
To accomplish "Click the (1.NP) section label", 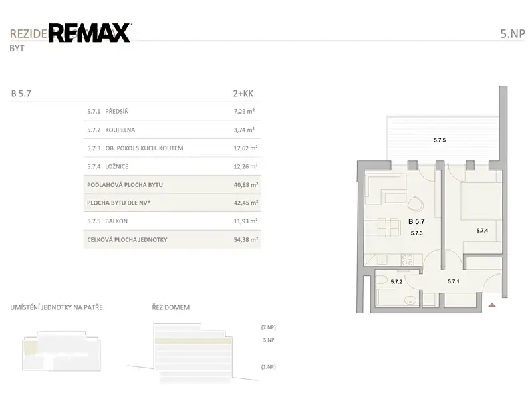I will tap(269, 367).
